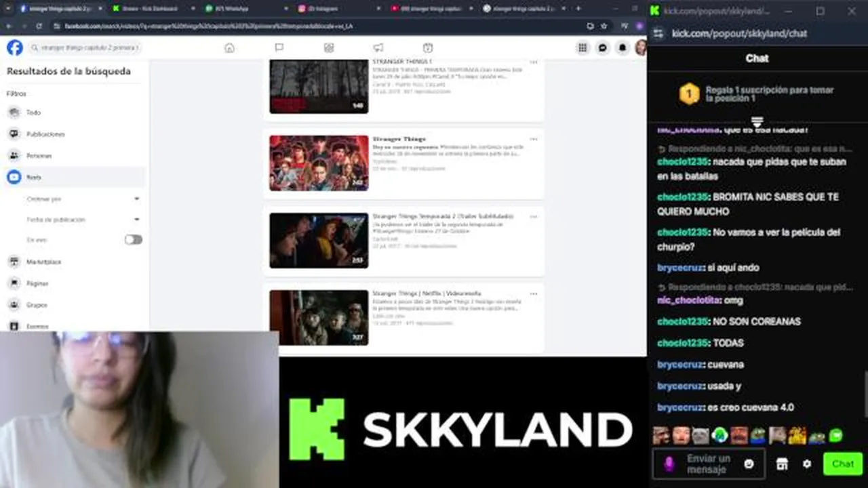
Task: Bookmark this page with star icon
Action: coord(604,26)
